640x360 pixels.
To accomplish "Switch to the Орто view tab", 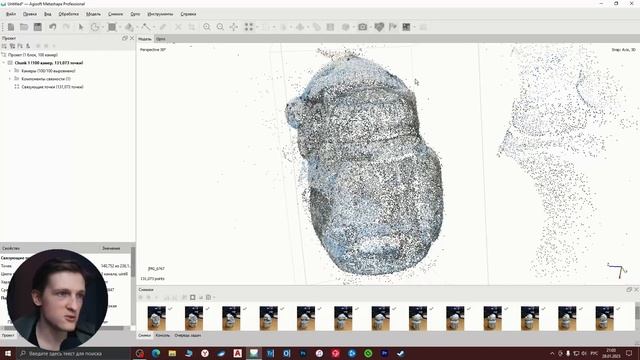I will click(x=161, y=39).
